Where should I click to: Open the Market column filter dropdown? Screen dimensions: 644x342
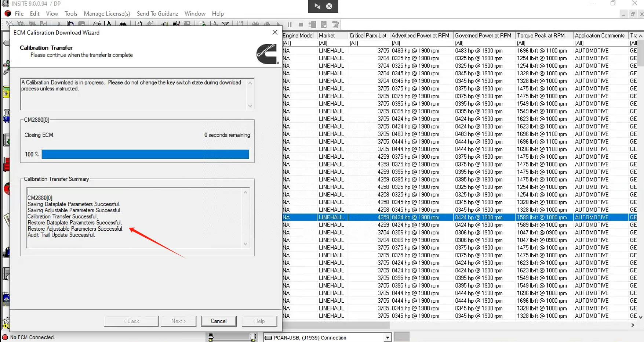click(x=331, y=43)
